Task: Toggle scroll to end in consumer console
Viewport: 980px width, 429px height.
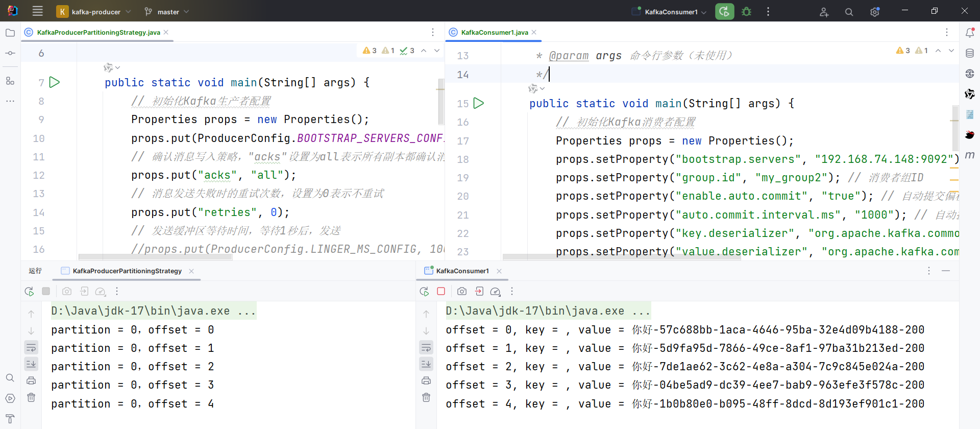Action: pos(426,364)
